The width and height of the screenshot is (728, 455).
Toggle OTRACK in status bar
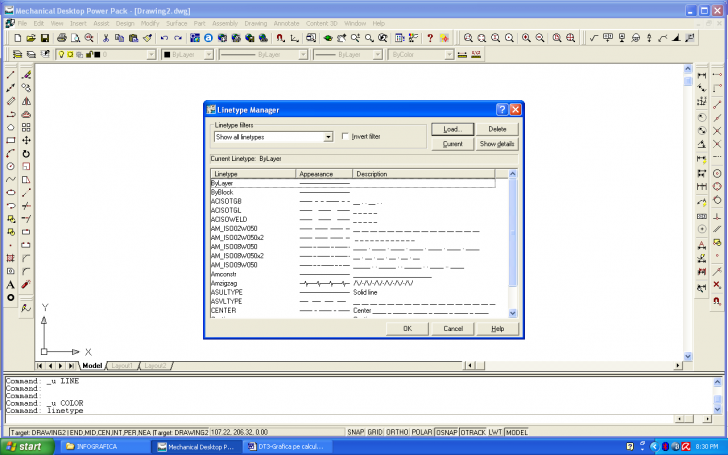coord(473,432)
